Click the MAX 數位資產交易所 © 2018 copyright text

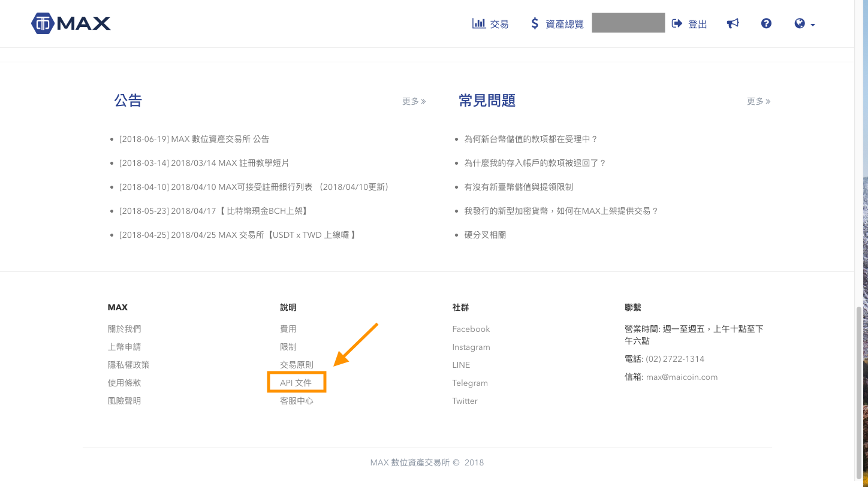427,462
